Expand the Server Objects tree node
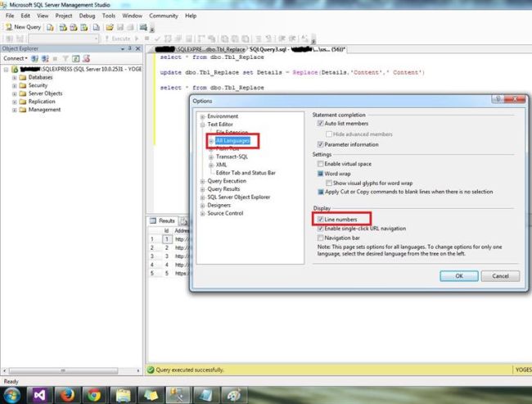532x404 pixels. pos(15,93)
